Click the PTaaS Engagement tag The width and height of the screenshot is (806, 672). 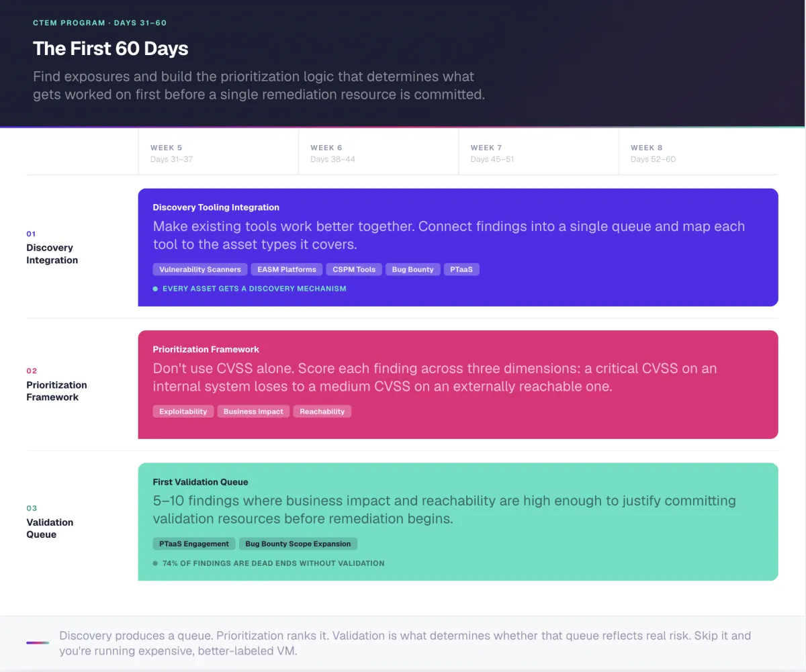coord(194,544)
